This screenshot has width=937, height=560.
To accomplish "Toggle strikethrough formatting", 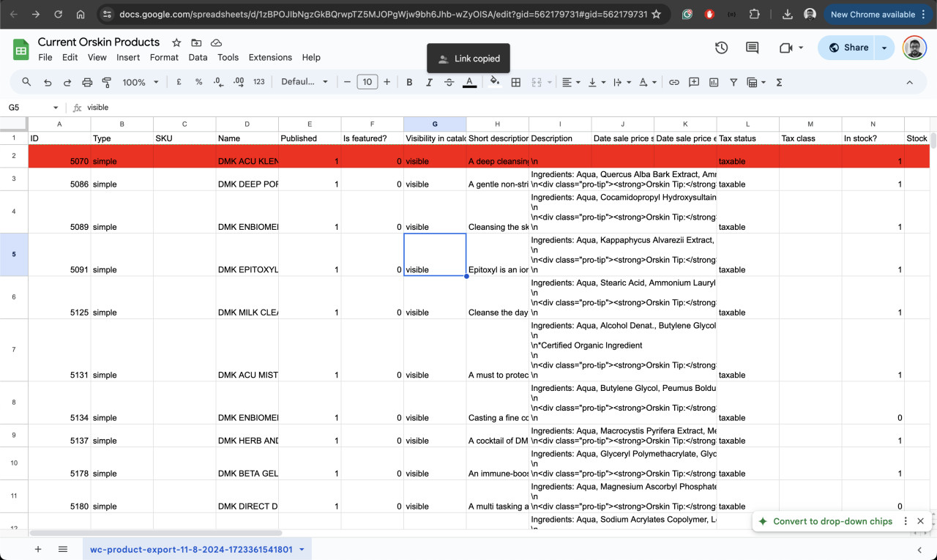I will click(x=449, y=82).
